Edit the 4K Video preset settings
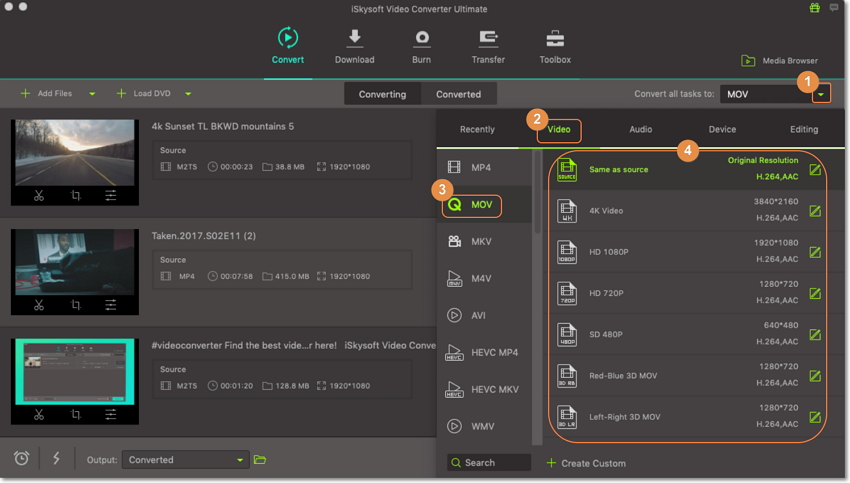Image resolution: width=850 pixels, height=483 pixels. click(815, 211)
